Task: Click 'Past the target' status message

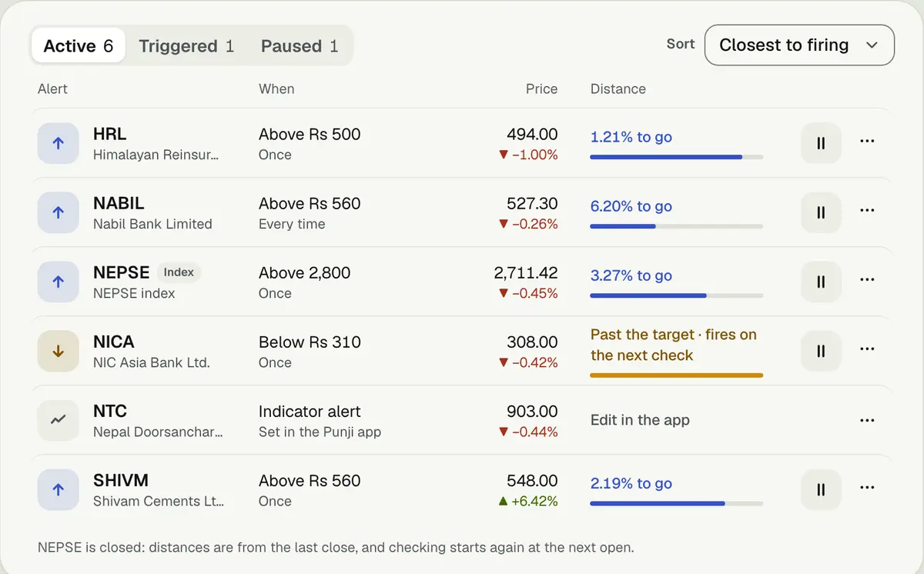Action: tap(674, 345)
